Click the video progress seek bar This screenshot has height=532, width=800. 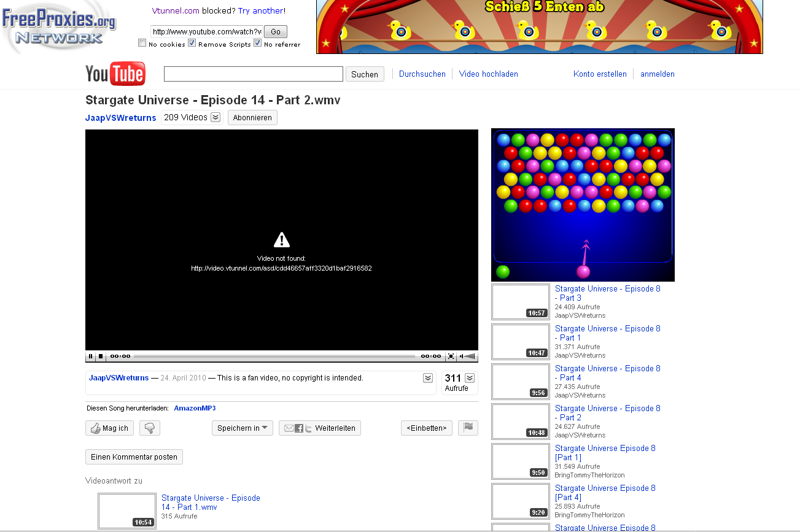click(274, 356)
